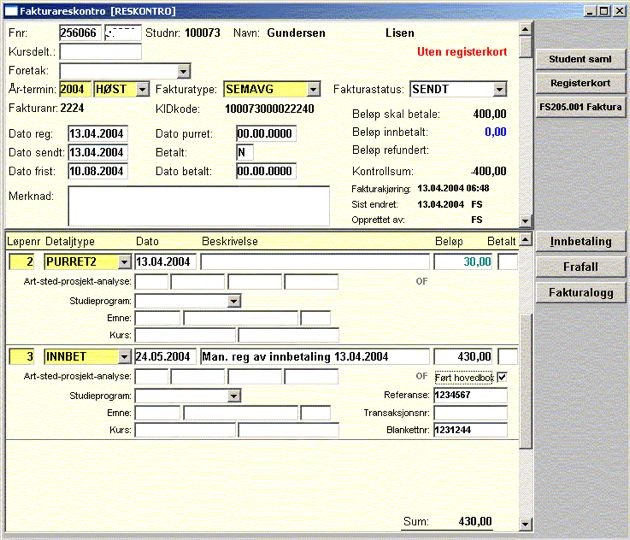Click the Frafall button
This screenshot has width=630, height=540.
(580, 267)
